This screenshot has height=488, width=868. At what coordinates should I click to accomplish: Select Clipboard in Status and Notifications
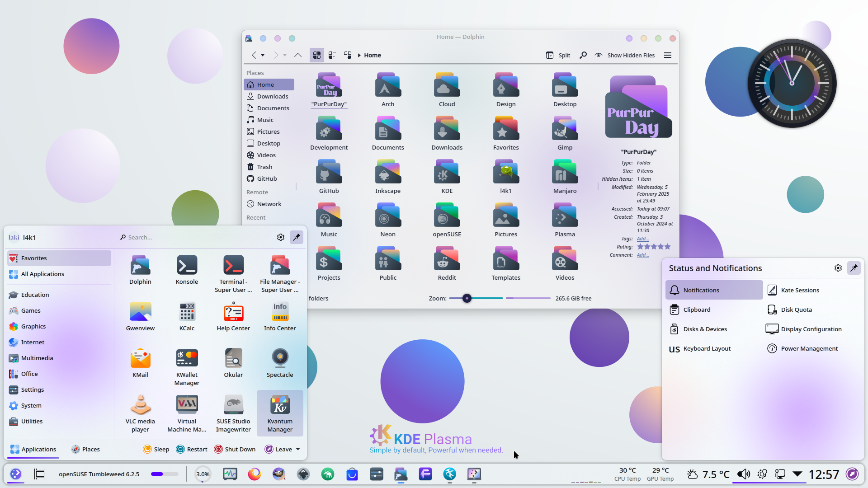(714, 310)
